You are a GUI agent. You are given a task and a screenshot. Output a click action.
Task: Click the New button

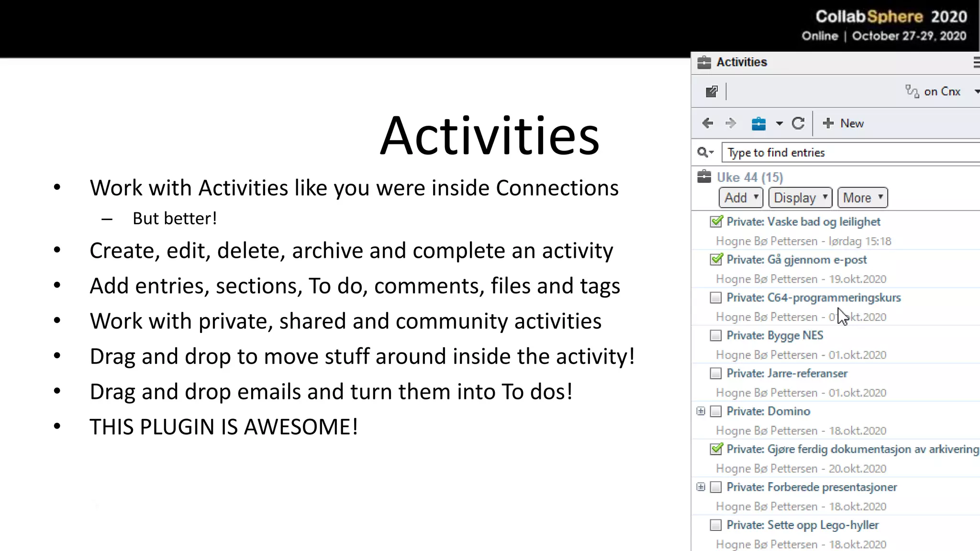click(843, 123)
